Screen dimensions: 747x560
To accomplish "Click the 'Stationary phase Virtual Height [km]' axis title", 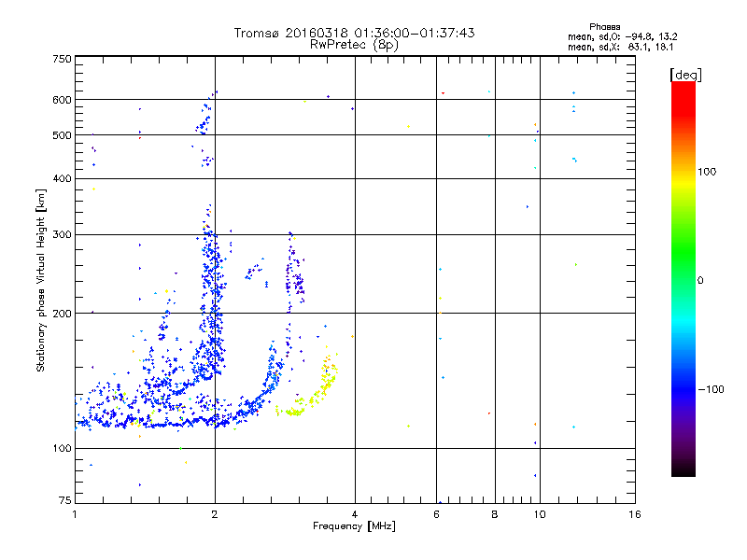I will pyautogui.click(x=41, y=280).
